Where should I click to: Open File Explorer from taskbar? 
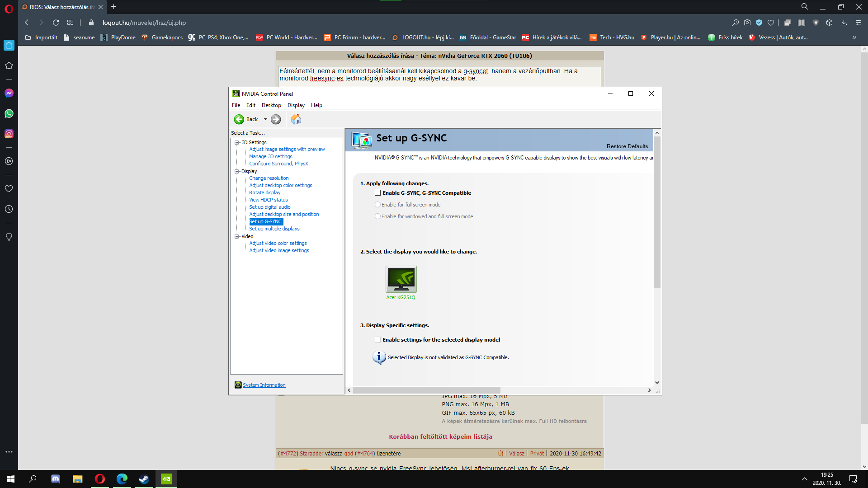coord(78,479)
